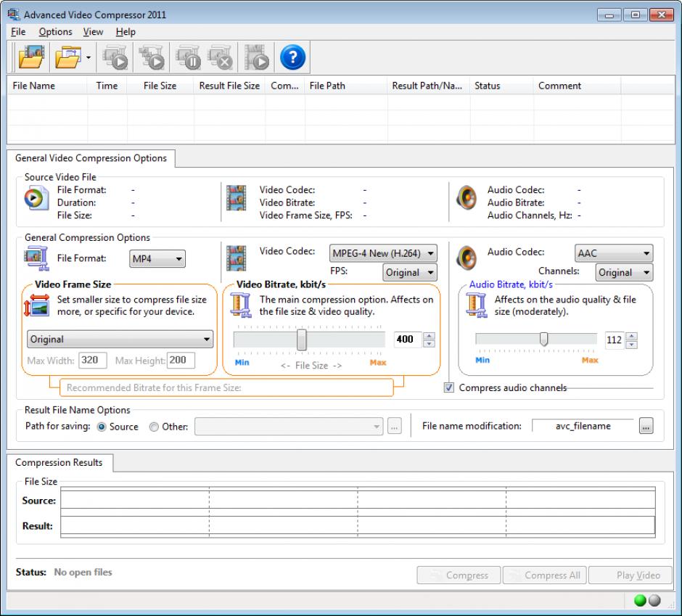Click the Max Width field showing 320

(x=93, y=360)
